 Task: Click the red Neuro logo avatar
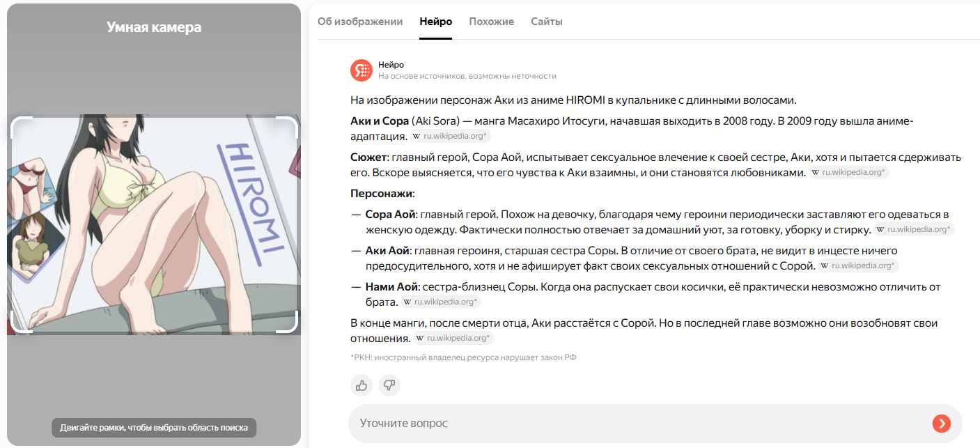[x=361, y=70]
